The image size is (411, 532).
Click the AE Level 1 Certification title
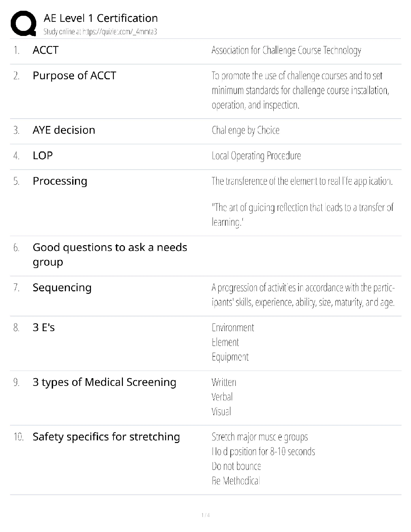pyautogui.click(x=101, y=18)
